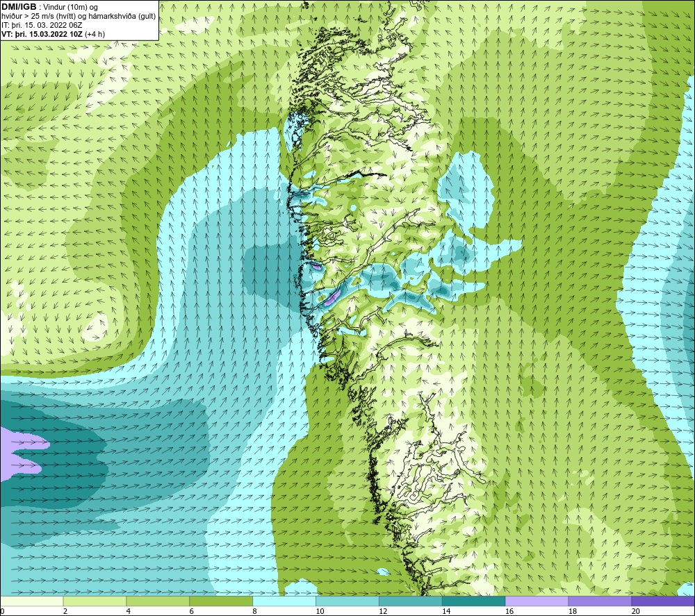Select the dark purple above-20 m/s legend swatch
This screenshot has width=695, height=616.
point(663,601)
